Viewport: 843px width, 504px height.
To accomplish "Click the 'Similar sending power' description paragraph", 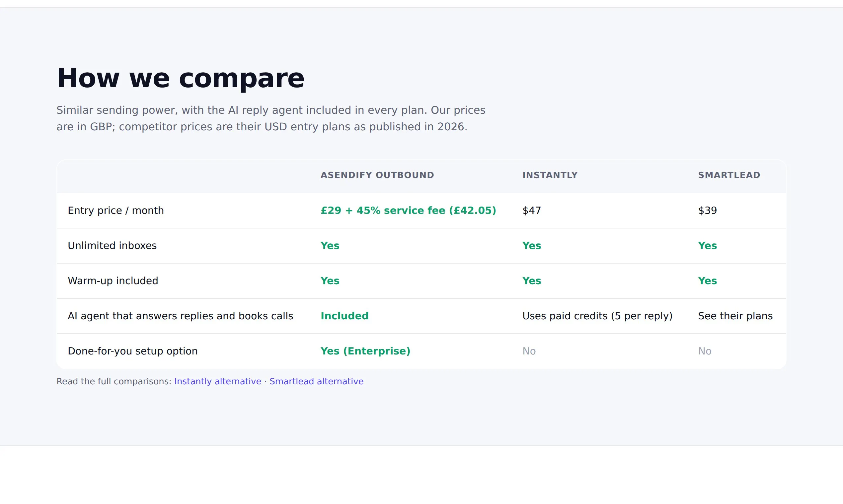I will (271, 118).
